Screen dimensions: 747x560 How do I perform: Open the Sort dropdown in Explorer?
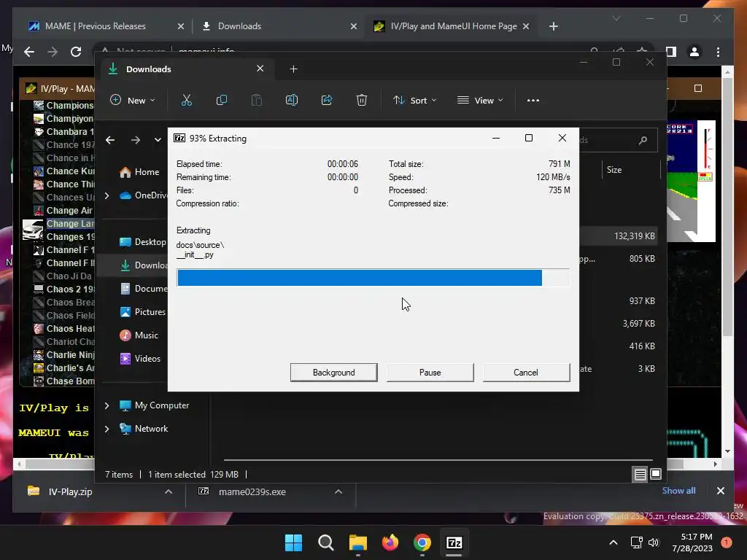(x=414, y=101)
